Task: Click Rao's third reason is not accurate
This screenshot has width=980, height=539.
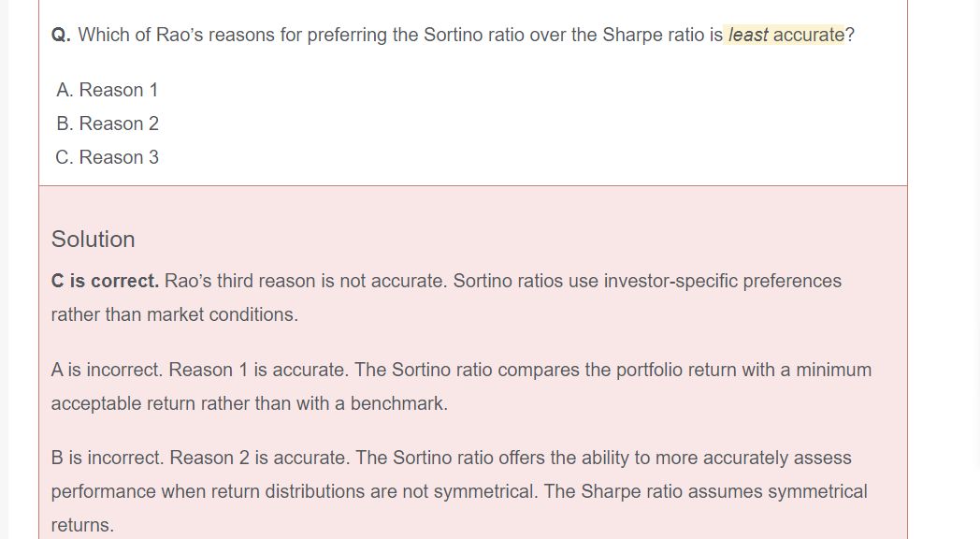Action: 307,282
